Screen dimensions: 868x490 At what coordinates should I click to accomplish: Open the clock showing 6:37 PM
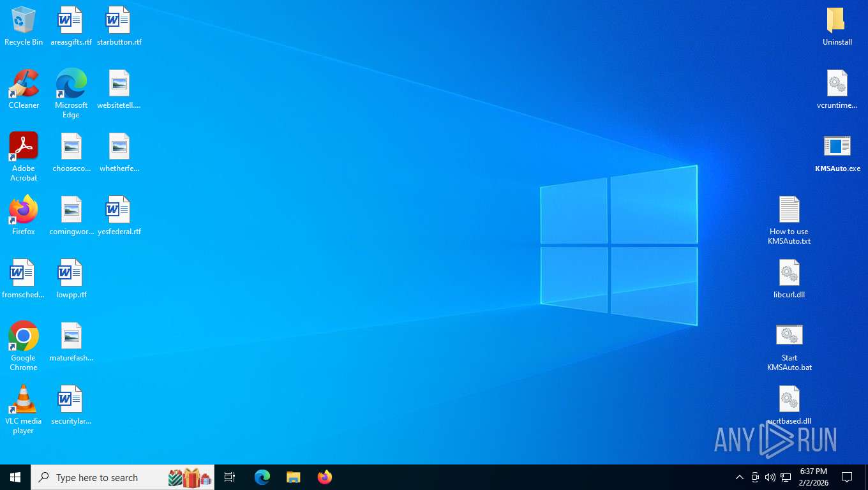click(x=813, y=477)
